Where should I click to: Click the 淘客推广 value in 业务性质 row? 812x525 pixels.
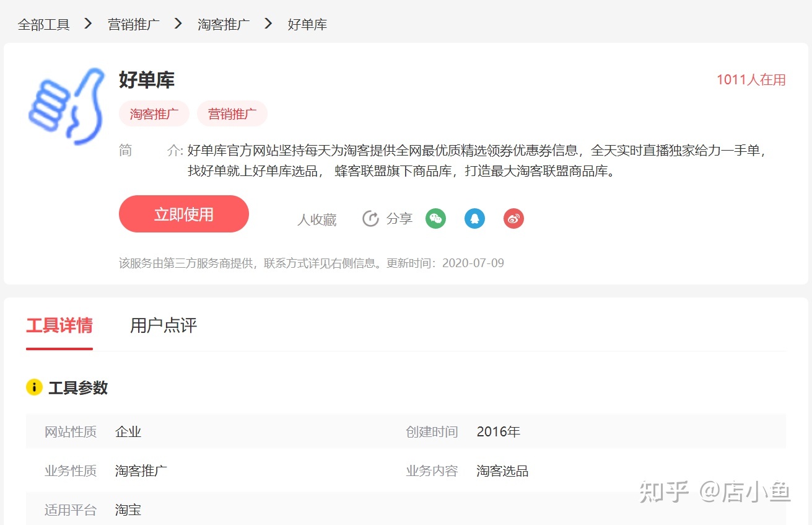tap(141, 470)
